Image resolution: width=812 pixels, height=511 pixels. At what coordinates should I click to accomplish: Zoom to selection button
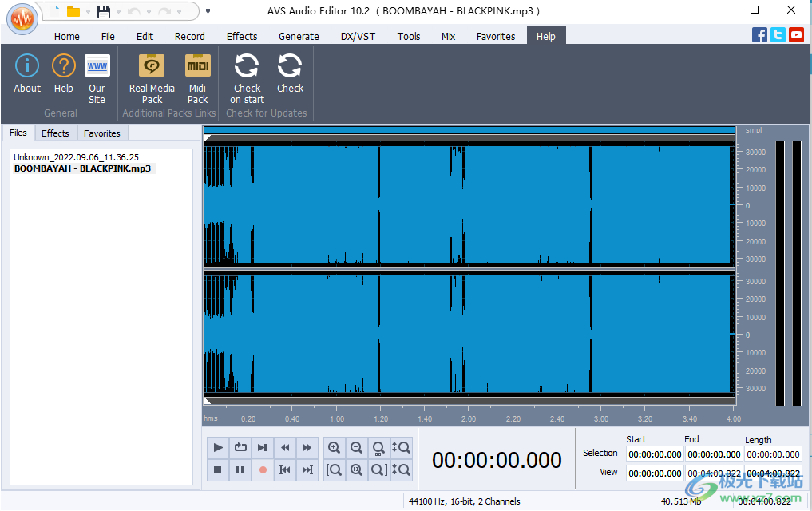pyautogui.click(x=357, y=470)
